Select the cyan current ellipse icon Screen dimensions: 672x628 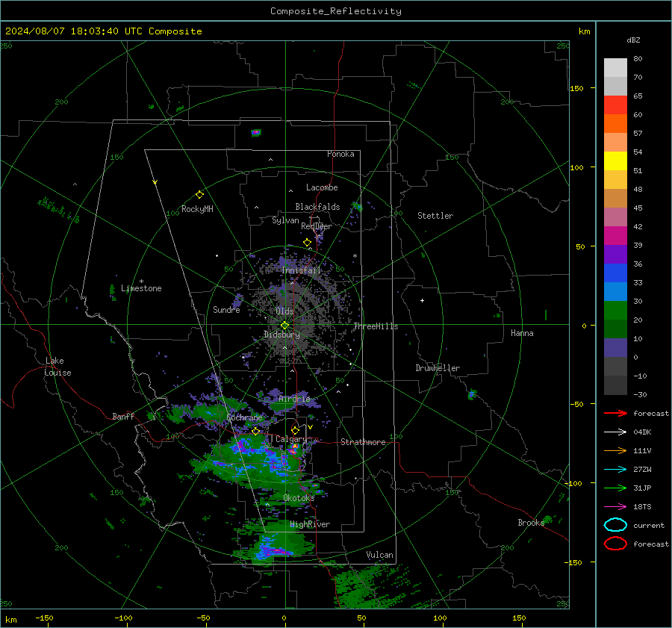pos(615,525)
